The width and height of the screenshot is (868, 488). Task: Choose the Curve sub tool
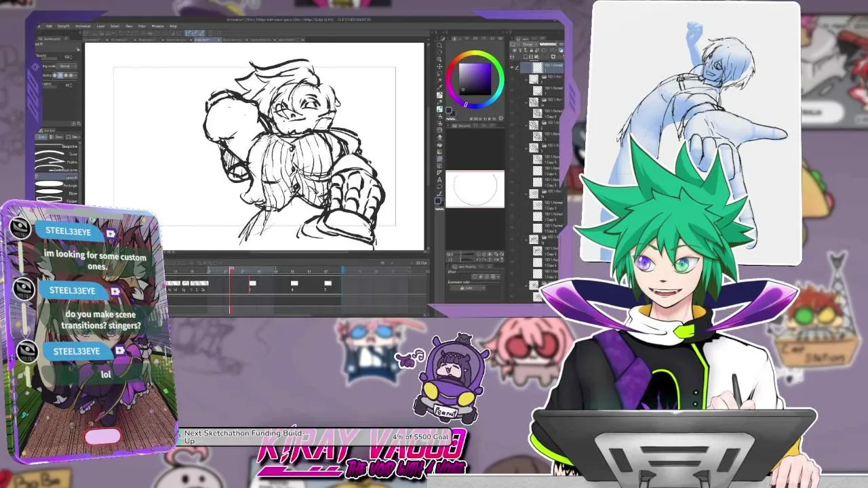point(57,154)
